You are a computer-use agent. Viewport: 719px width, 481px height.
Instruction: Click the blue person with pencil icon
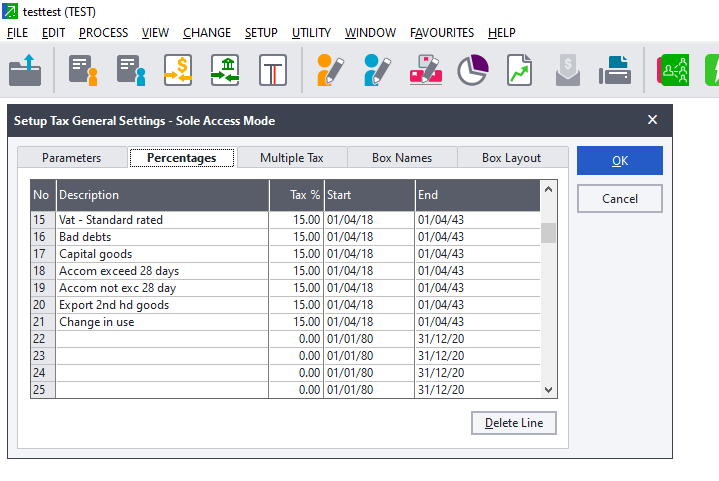pyautogui.click(x=377, y=70)
